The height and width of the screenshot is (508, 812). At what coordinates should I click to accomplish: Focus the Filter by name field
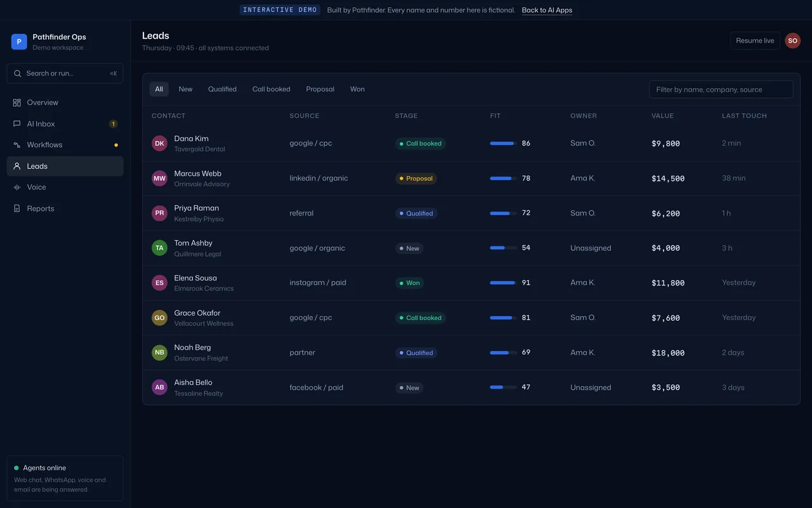pyautogui.click(x=721, y=90)
